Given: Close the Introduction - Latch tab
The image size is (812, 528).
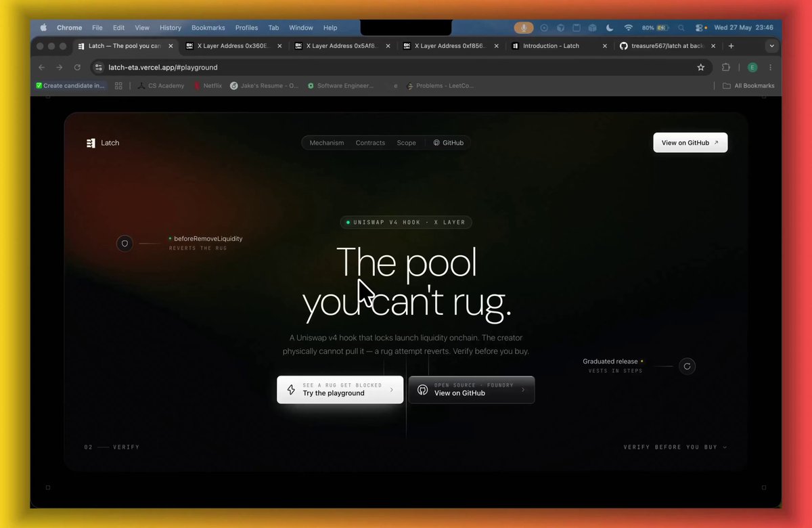Looking at the screenshot, I should [x=605, y=46].
